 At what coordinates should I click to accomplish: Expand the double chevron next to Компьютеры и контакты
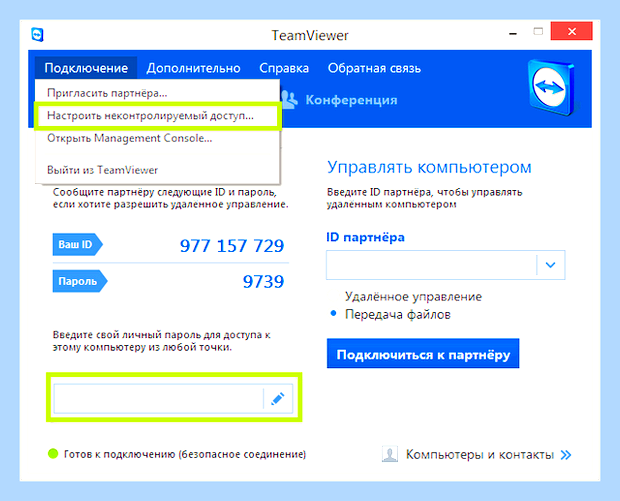coord(566,455)
